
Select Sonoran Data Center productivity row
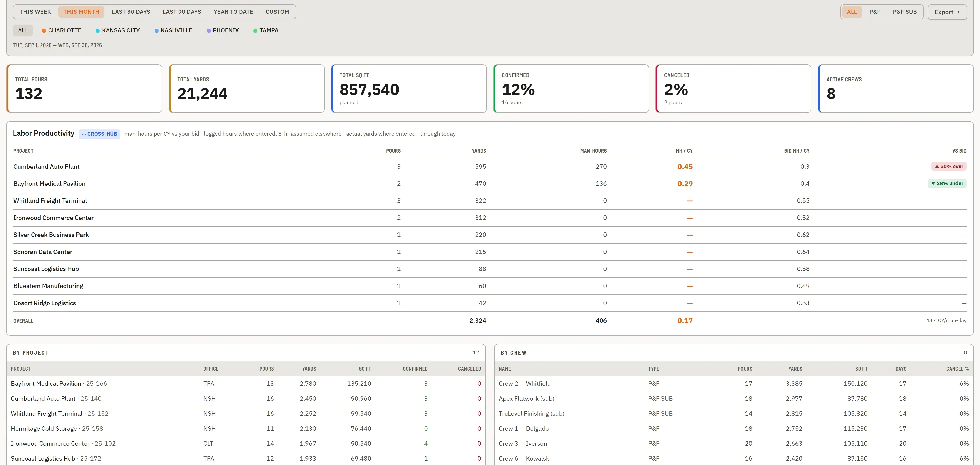pyautogui.click(x=490, y=252)
